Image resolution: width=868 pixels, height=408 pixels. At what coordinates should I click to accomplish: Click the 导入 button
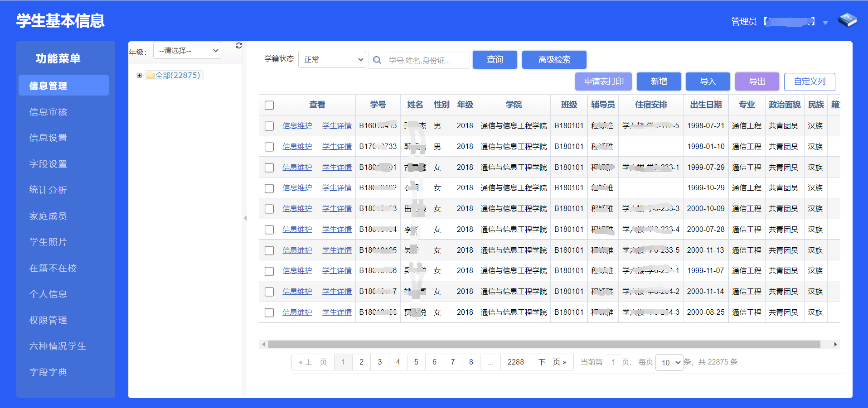click(708, 82)
